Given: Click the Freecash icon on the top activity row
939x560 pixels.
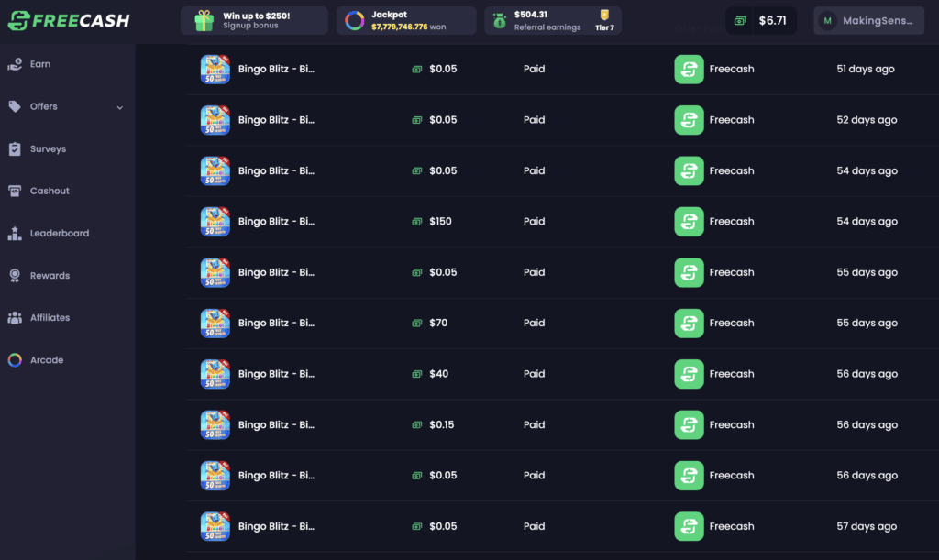Looking at the screenshot, I should (689, 69).
